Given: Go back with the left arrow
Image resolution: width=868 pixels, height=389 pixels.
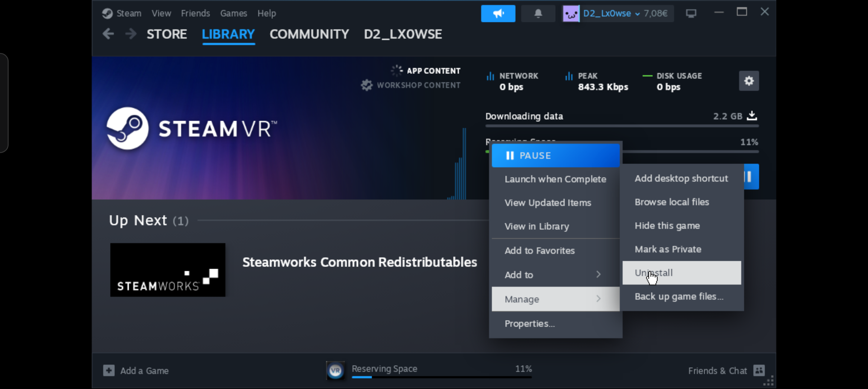Looking at the screenshot, I should [x=108, y=34].
